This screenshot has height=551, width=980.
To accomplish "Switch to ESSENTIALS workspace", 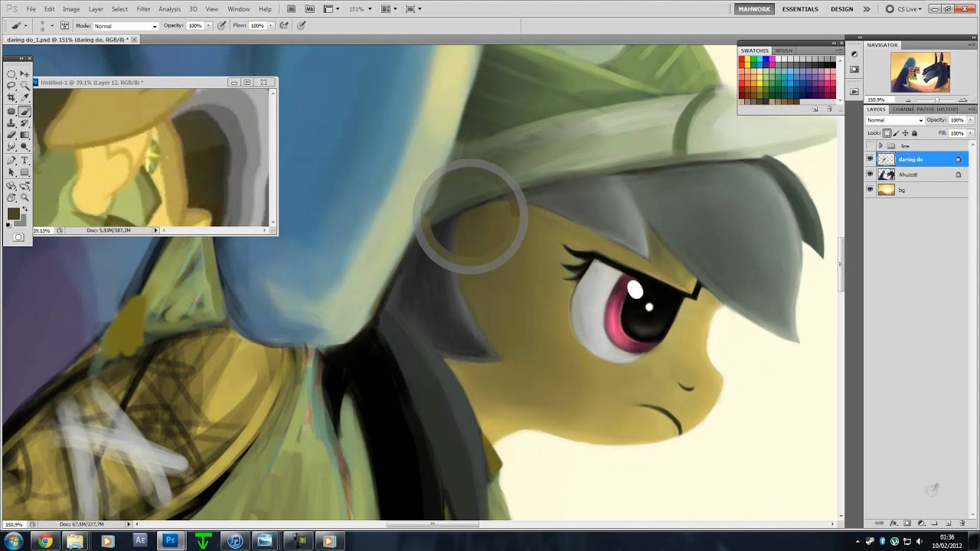I will pos(800,9).
